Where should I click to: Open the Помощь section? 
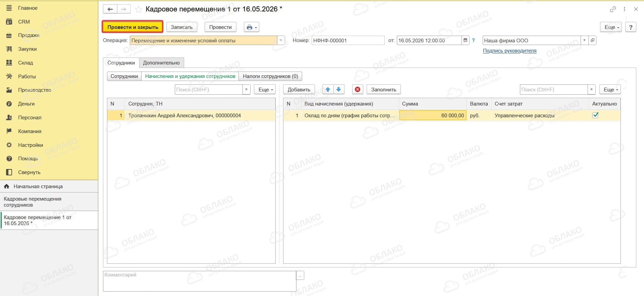point(28,159)
